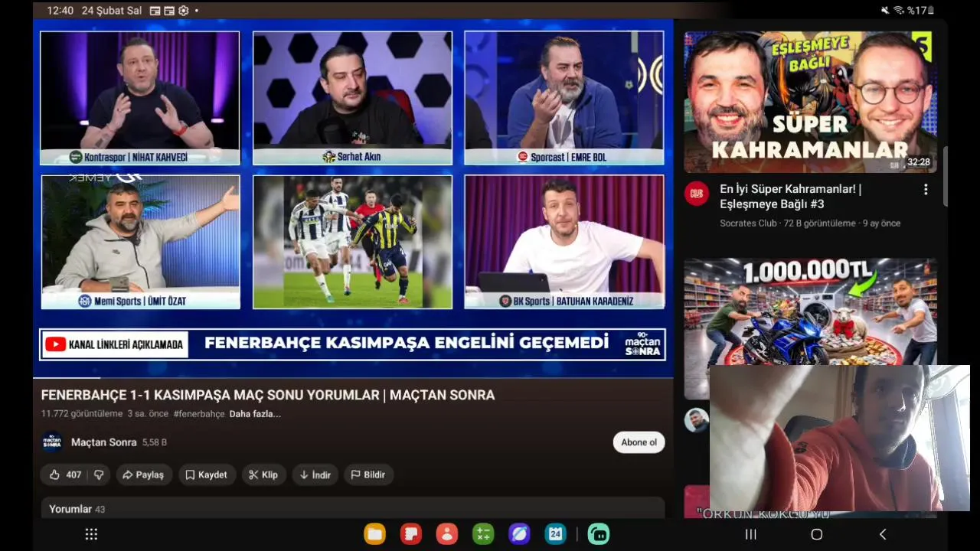Click the 32:28 duration badge
The image size is (980, 551).
coord(918,162)
